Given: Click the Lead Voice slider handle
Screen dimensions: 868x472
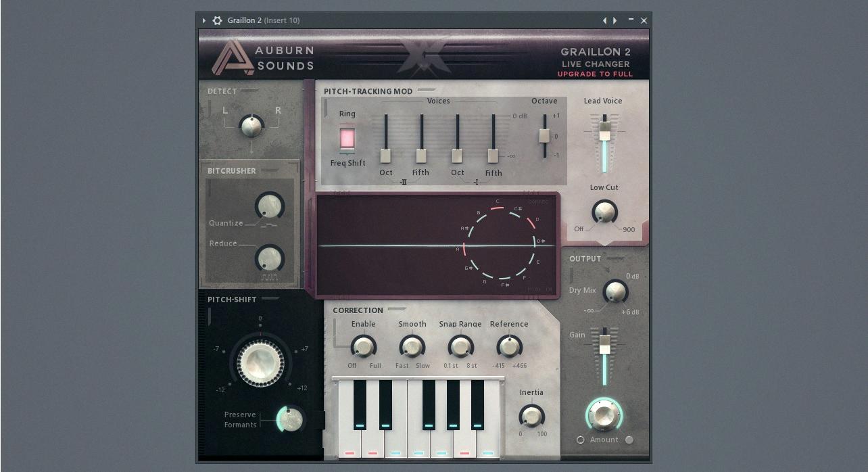Looking at the screenshot, I should click(604, 131).
